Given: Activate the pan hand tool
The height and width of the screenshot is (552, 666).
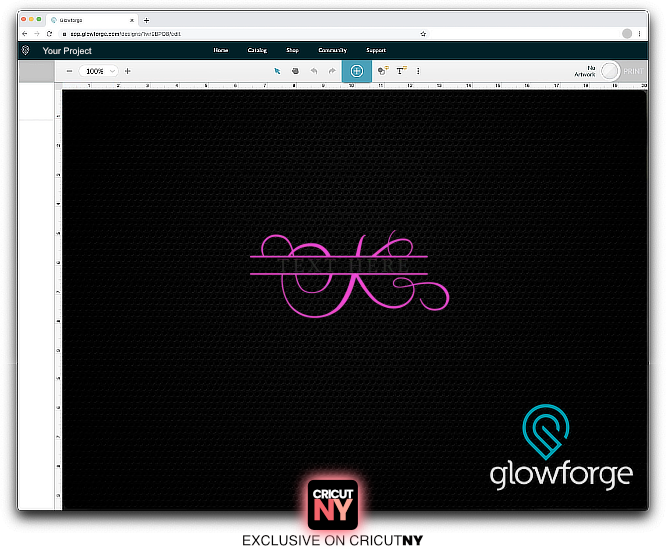Looking at the screenshot, I should click(x=295, y=71).
